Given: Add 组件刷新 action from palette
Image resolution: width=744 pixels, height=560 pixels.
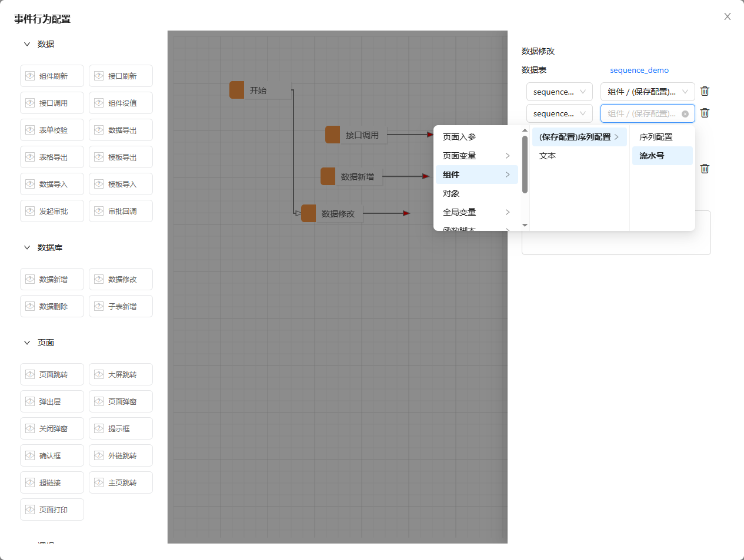Looking at the screenshot, I should pos(52,76).
